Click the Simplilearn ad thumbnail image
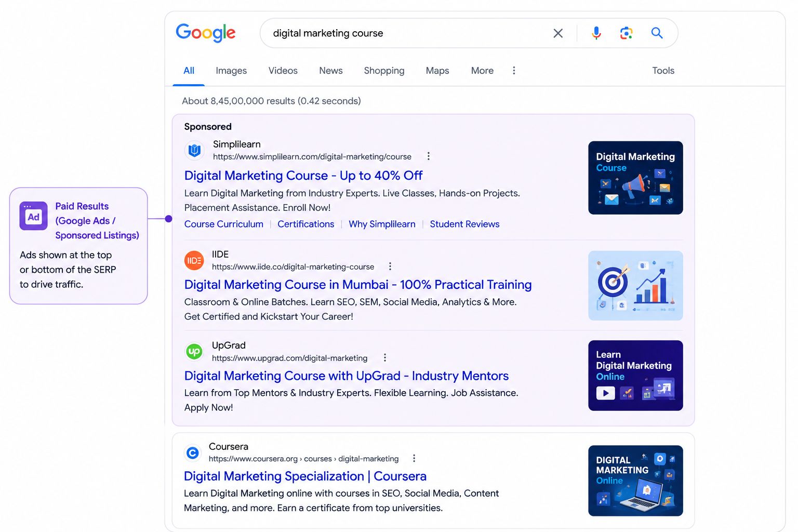The image size is (798, 532). (x=635, y=178)
